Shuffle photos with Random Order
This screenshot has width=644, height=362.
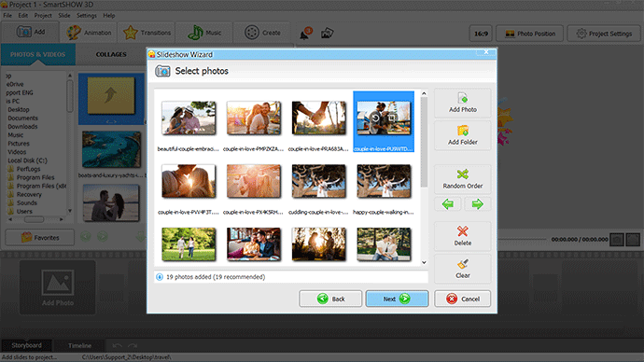(x=462, y=179)
